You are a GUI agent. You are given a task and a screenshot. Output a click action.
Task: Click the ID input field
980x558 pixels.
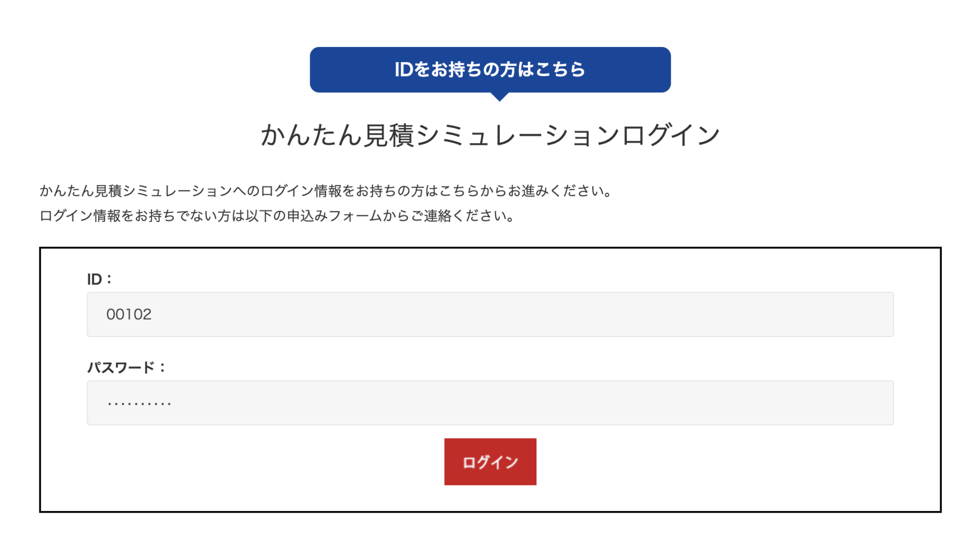[x=490, y=314]
